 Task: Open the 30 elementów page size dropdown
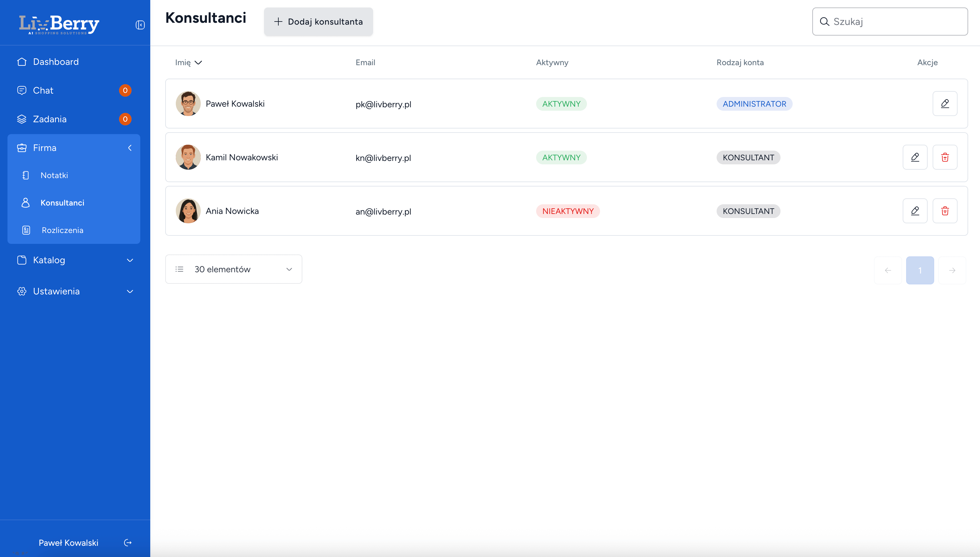(x=233, y=269)
